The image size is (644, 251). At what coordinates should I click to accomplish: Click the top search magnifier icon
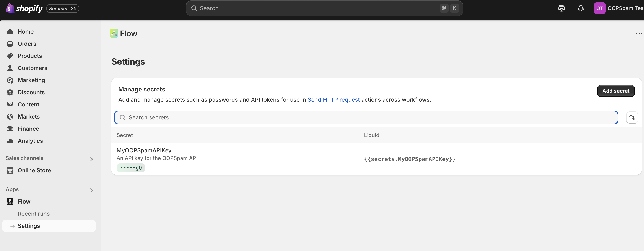click(194, 8)
